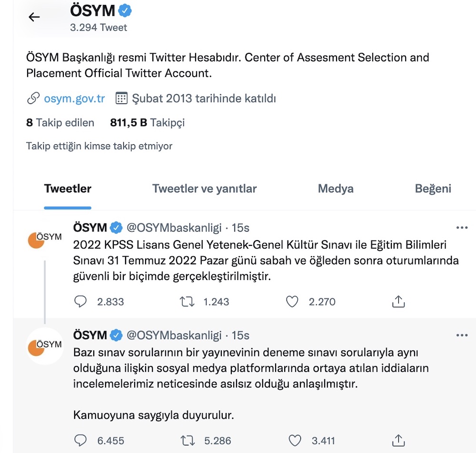Image resolution: width=476 pixels, height=453 pixels.
Task: Click reply icon on first KPSS tweet
Action: coord(80,302)
